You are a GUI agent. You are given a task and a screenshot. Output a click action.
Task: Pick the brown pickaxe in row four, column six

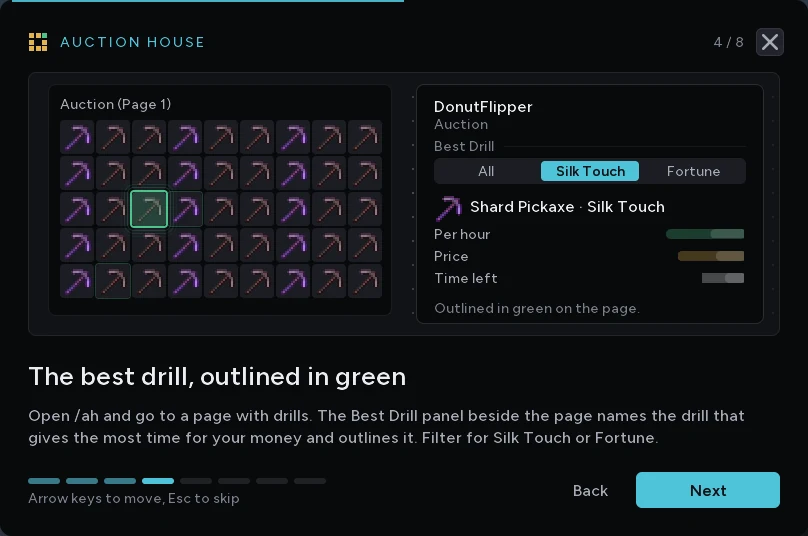coord(257,245)
